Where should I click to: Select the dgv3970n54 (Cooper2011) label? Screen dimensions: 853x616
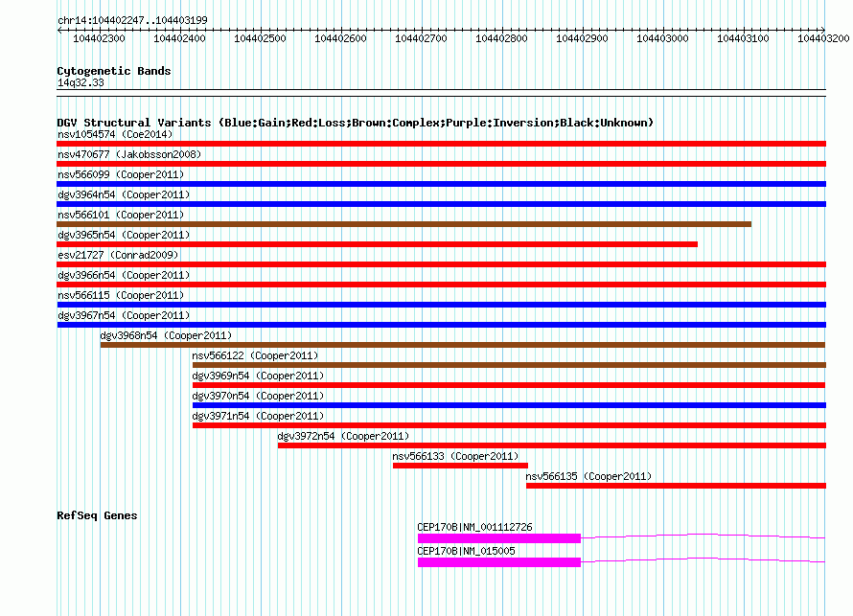[x=258, y=396]
